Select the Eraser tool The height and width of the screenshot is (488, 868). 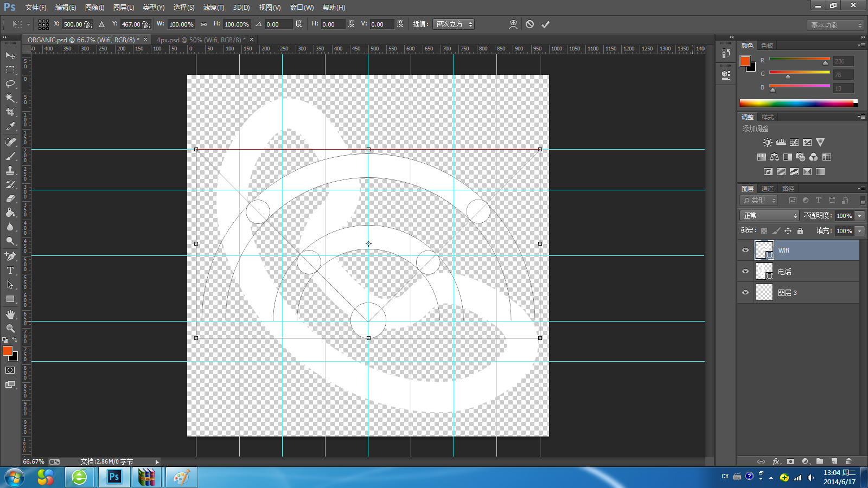click(10, 198)
